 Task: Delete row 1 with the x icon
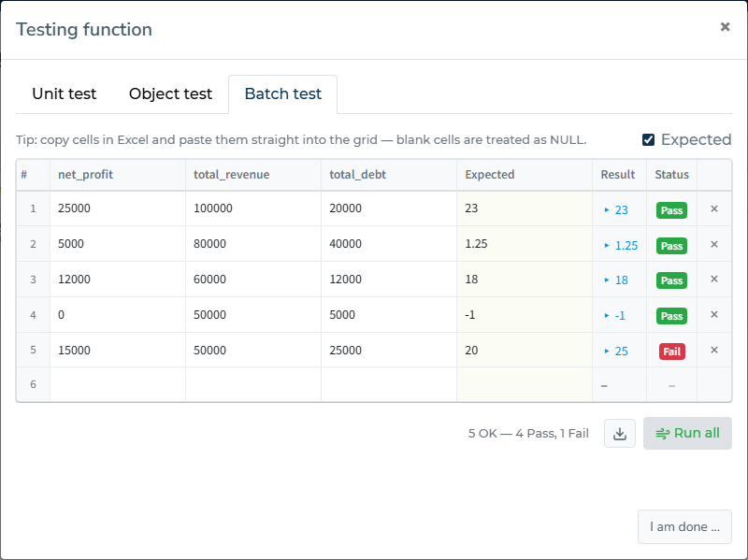click(x=714, y=208)
